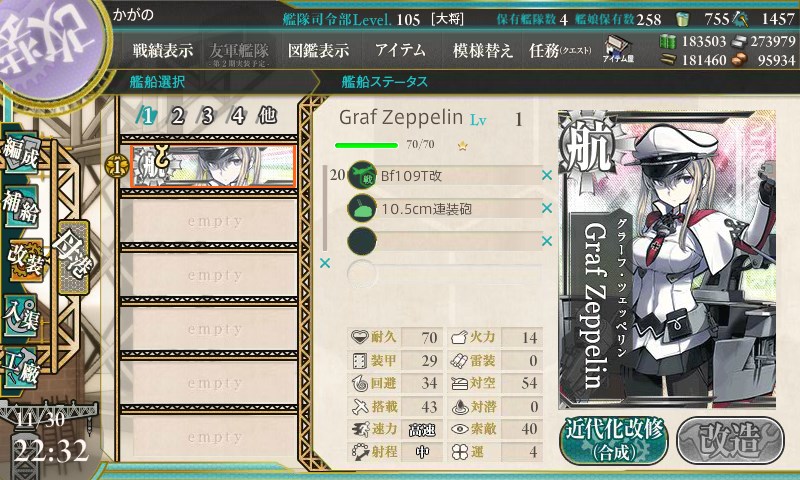Open the 工廠 factory sidebar icon
This screenshot has width=800, height=480.
tap(21, 368)
